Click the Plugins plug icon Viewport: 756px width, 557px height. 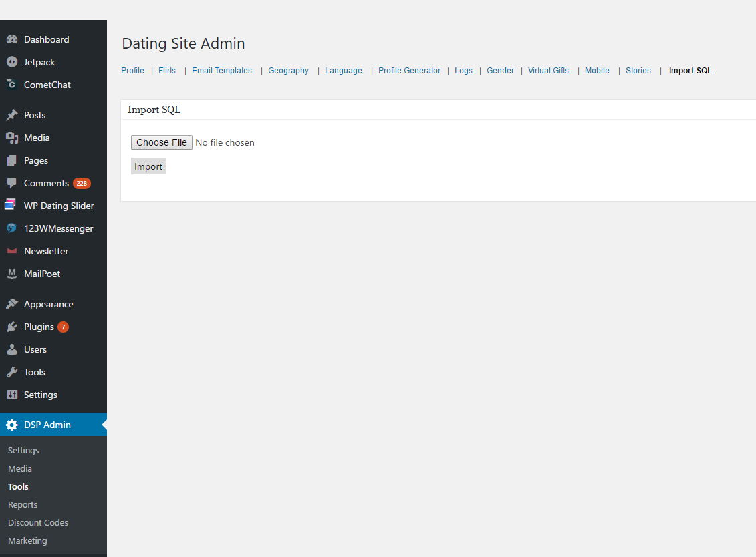coord(12,327)
